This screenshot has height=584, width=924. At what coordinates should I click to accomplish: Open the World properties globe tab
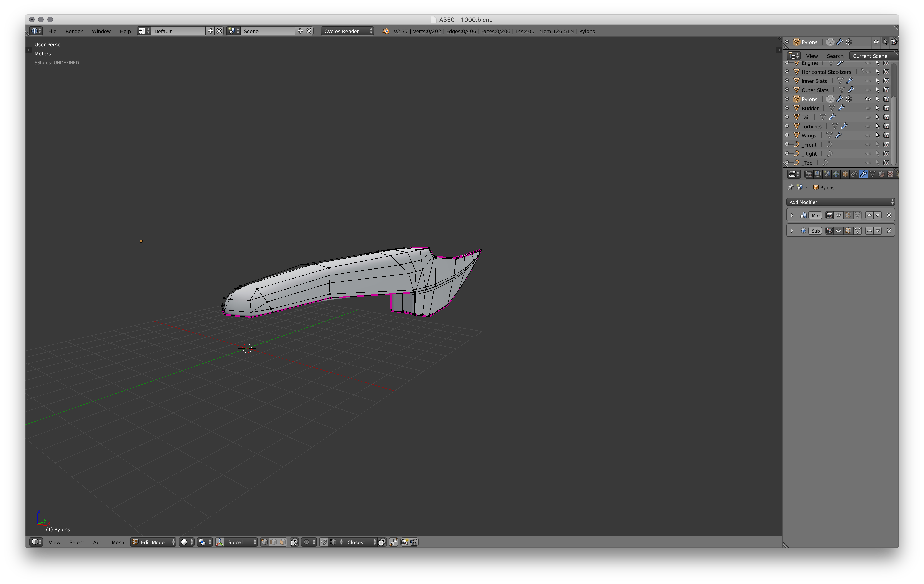[x=836, y=174]
